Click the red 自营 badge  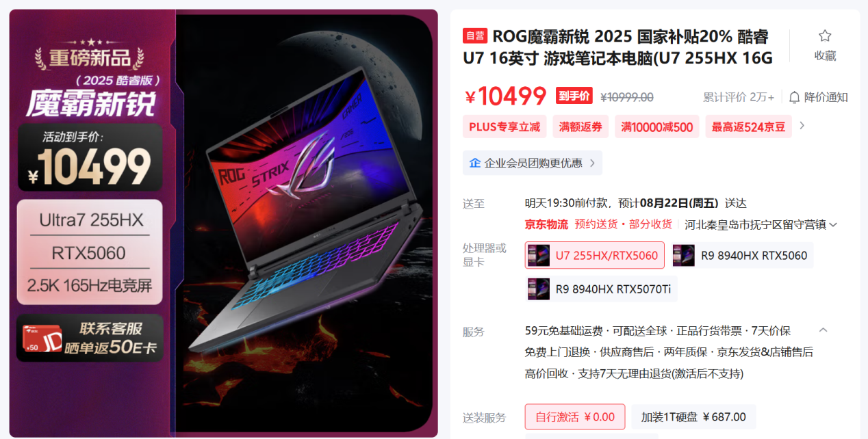475,36
